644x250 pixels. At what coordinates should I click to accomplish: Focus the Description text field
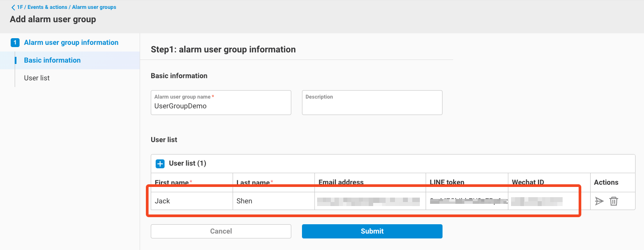(372, 106)
